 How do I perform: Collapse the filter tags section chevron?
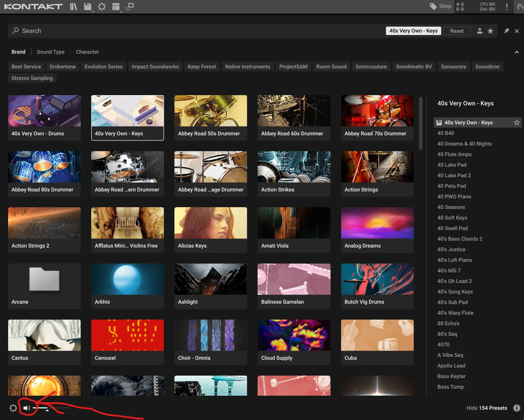tap(517, 52)
